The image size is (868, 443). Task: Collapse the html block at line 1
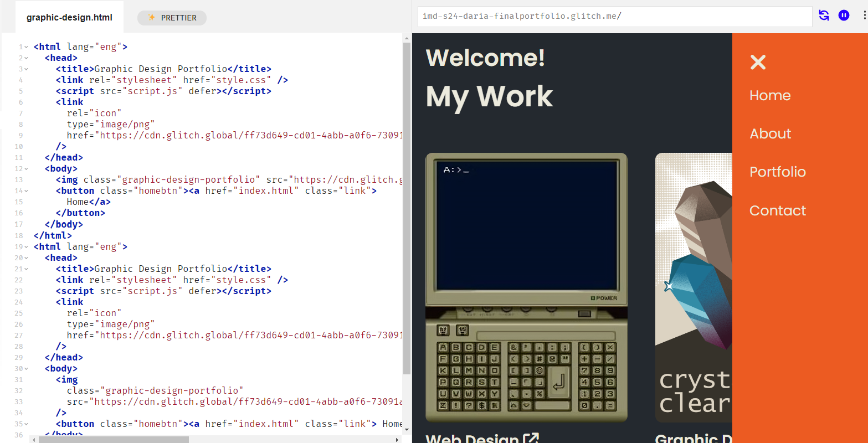click(x=27, y=47)
